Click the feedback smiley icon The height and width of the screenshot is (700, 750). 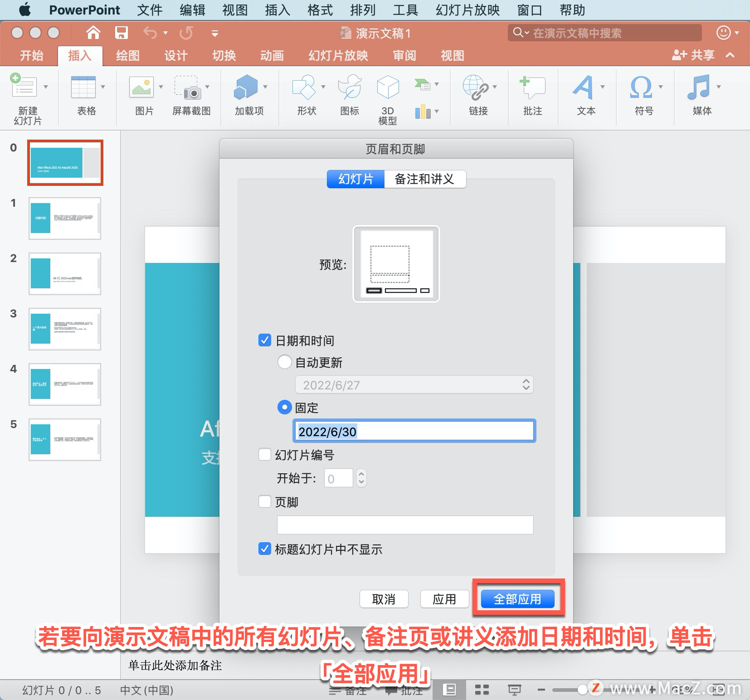pyautogui.click(x=723, y=33)
